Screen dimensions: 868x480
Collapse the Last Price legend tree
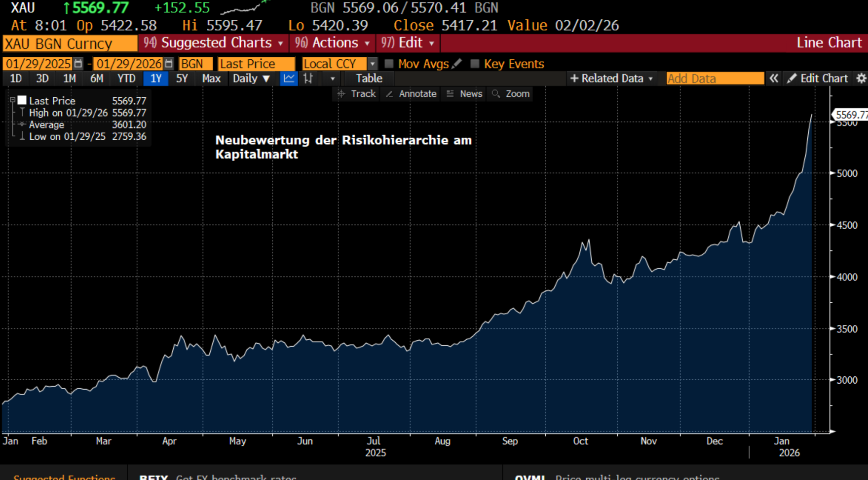pyautogui.click(x=12, y=100)
